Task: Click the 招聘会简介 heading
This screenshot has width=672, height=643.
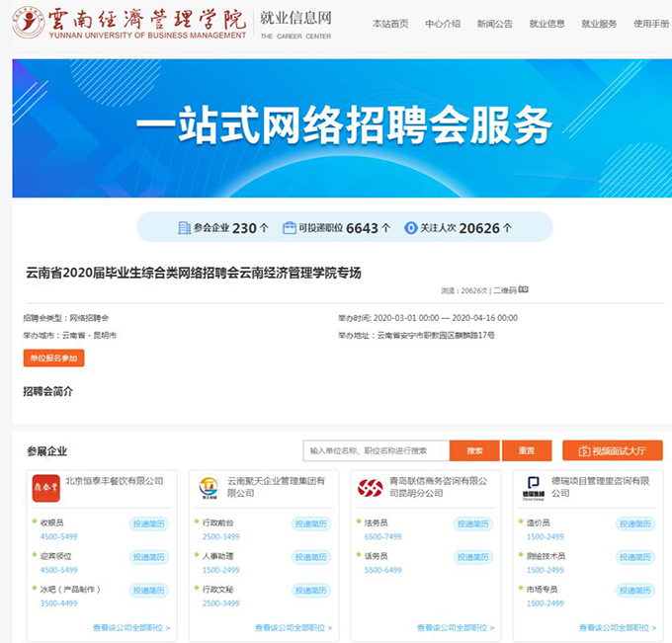Action: 48,391
